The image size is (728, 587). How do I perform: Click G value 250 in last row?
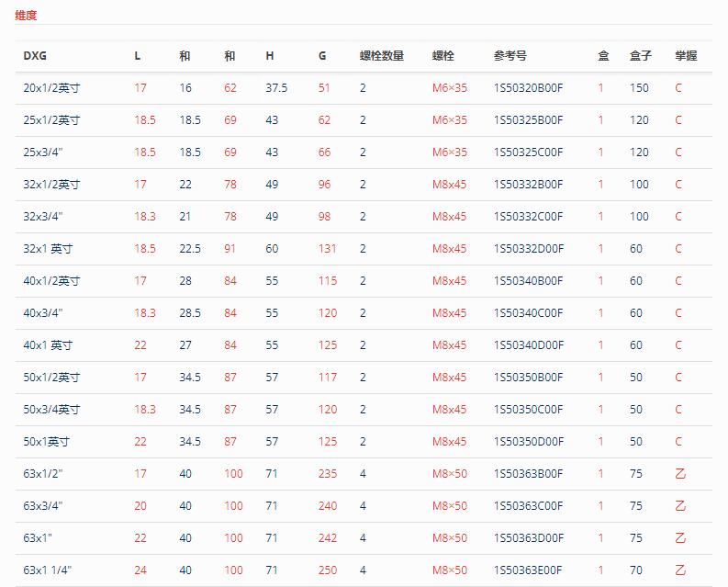328,570
